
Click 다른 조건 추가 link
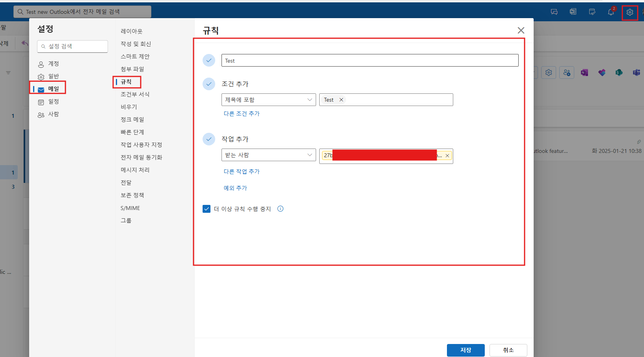pos(242,113)
